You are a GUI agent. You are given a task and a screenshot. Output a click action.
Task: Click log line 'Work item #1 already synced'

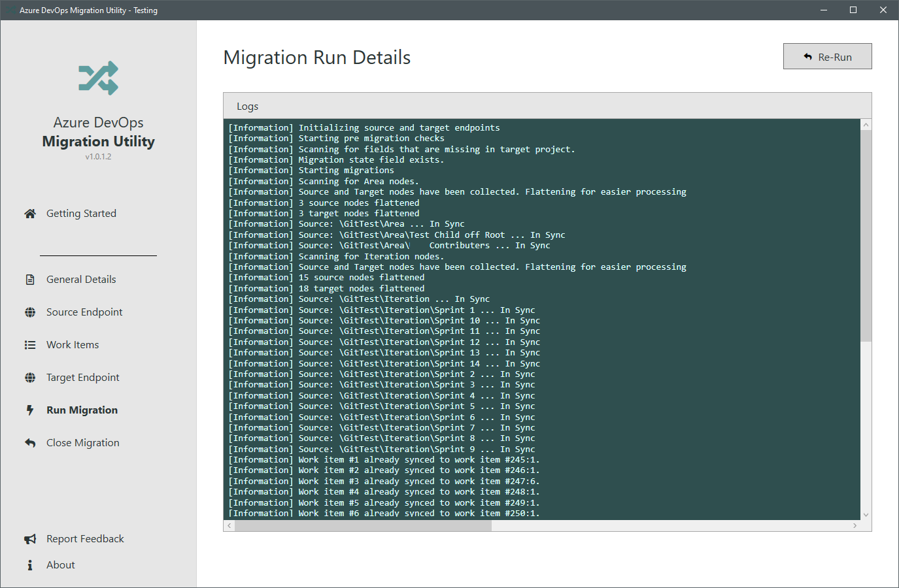point(384,460)
